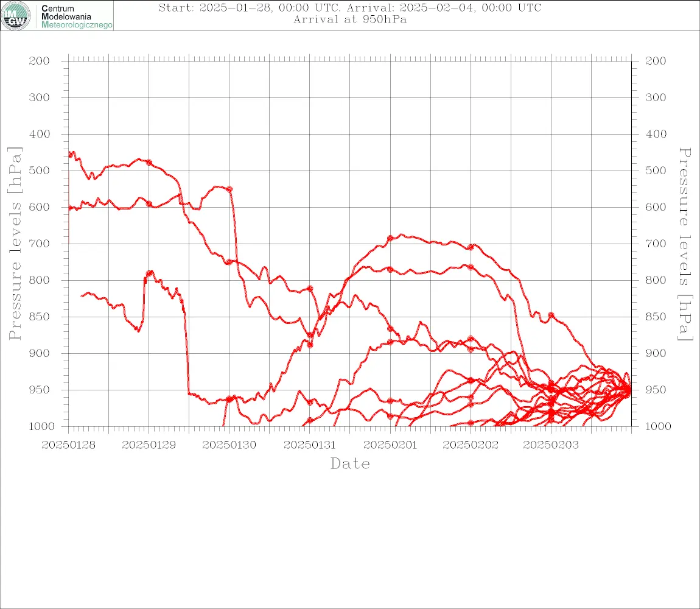
Task: Click the right axis 900 label
Action: point(656,353)
